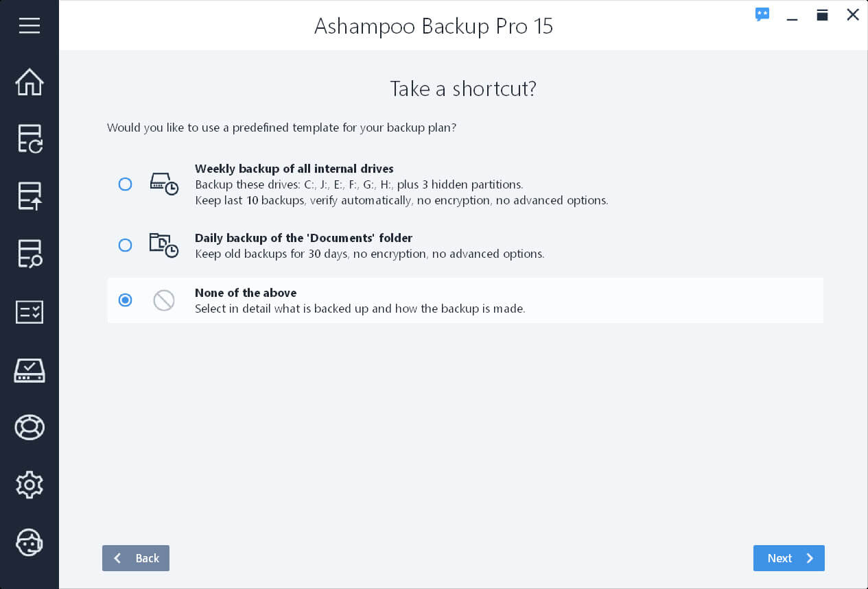Select the None of the above radio button
The height and width of the screenshot is (589, 868).
pyautogui.click(x=125, y=300)
